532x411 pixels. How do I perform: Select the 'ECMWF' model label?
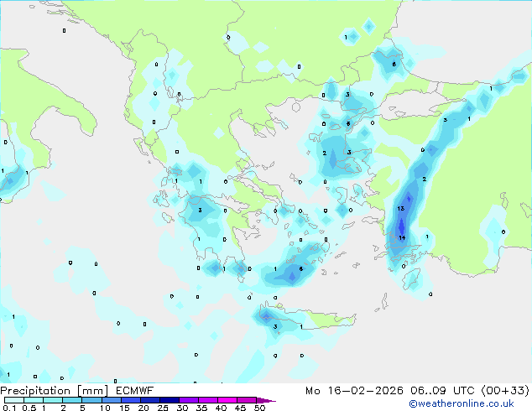point(135,391)
